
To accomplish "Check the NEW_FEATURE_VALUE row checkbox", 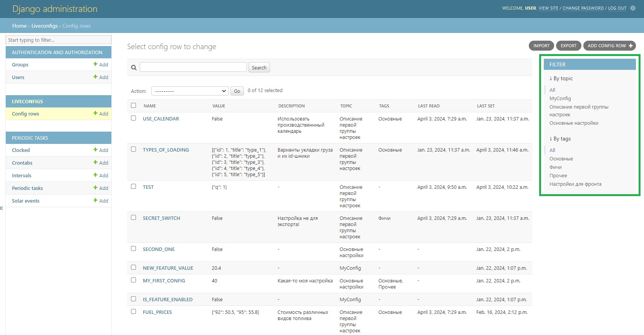I will [x=133, y=267].
